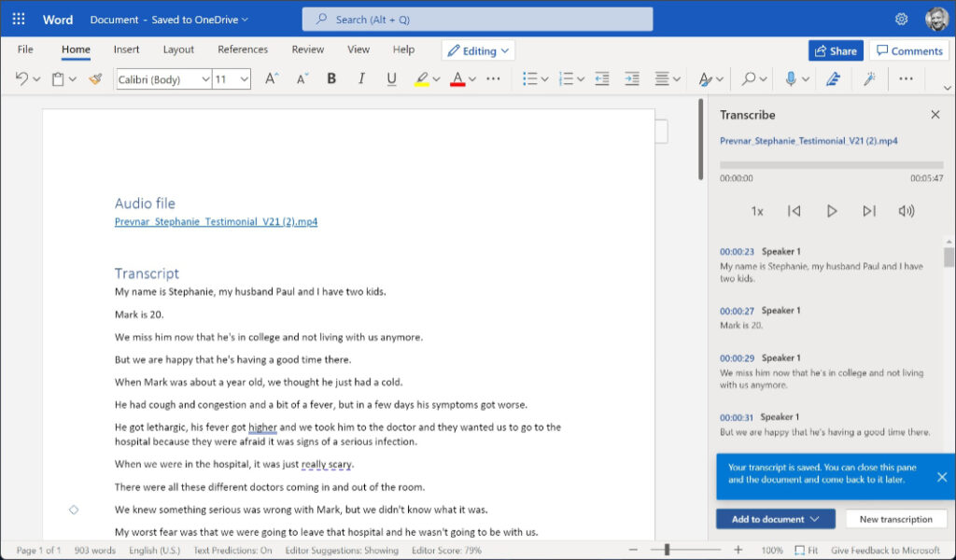Toggle bold formatting
The width and height of the screenshot is (956, 560).
click(x=330, y=78)
